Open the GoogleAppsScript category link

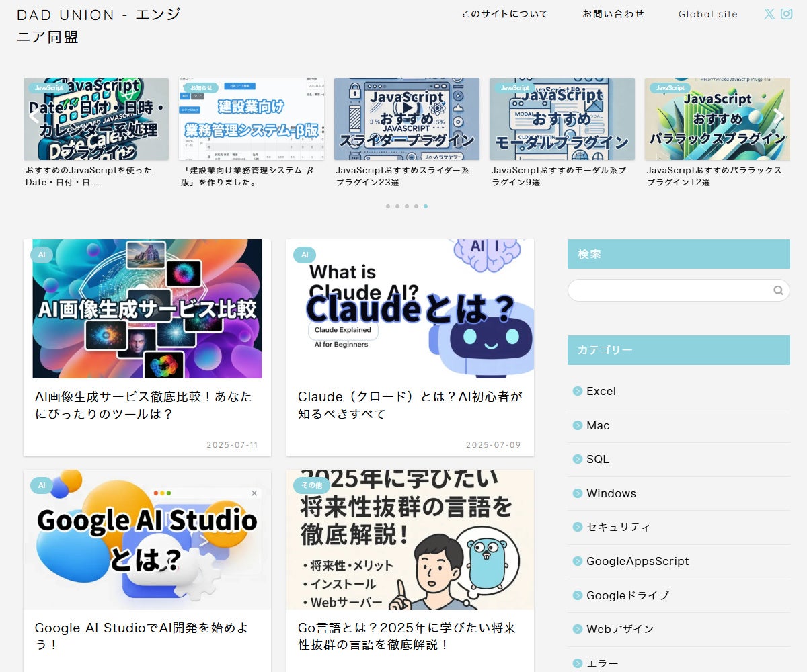coord(638,561)
